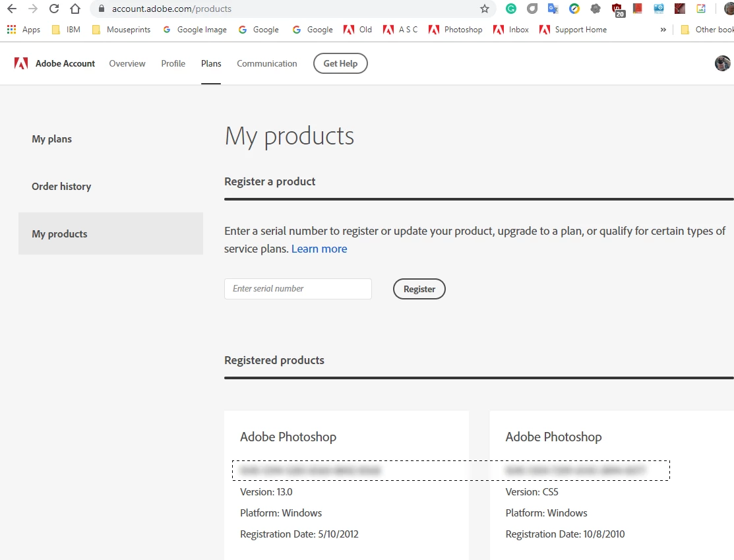Open the Inbox Adobe bookmark

510,30
